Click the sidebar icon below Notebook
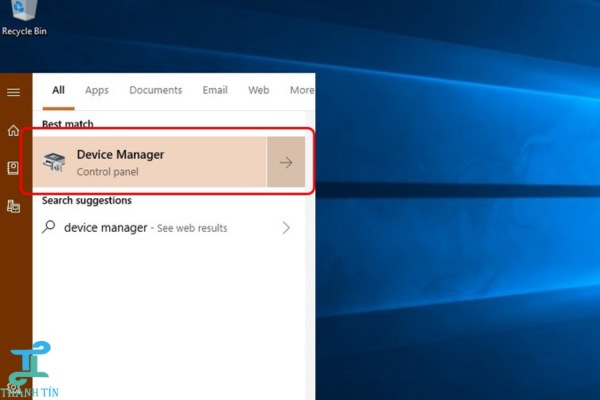 point(14,206)
